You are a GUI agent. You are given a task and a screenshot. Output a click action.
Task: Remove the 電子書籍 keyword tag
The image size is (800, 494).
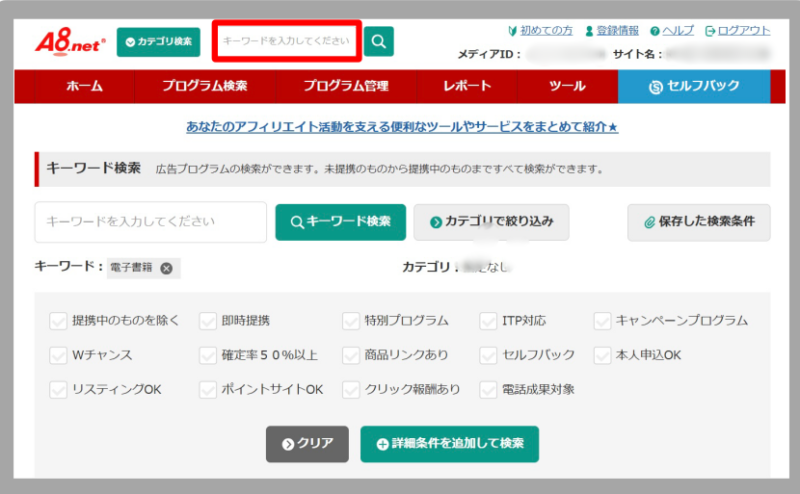tap(166, 268)
